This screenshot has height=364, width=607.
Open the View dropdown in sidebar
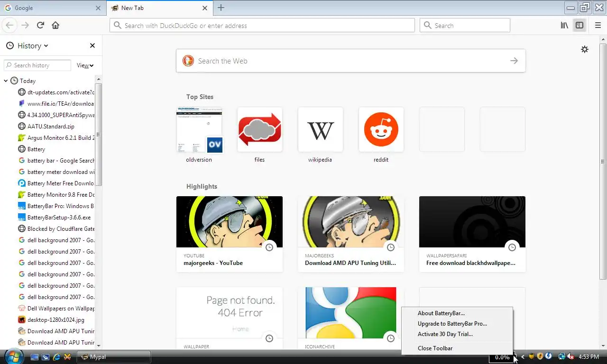(85, 65)
